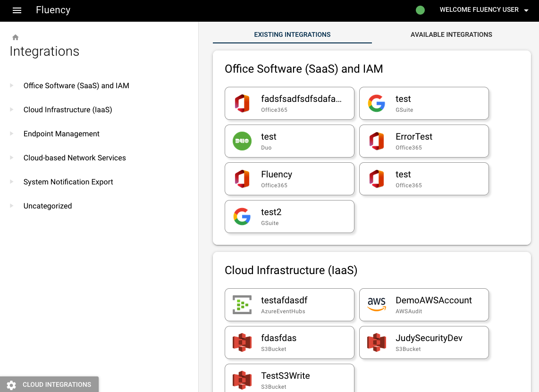Screen dimensions: 539x392
Task: Expand Uncategorized tree arrow
Action: point(12,206)
